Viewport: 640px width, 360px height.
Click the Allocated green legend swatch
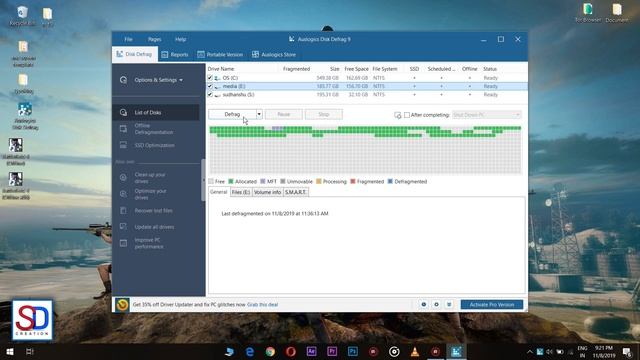(x=231, y=181)
